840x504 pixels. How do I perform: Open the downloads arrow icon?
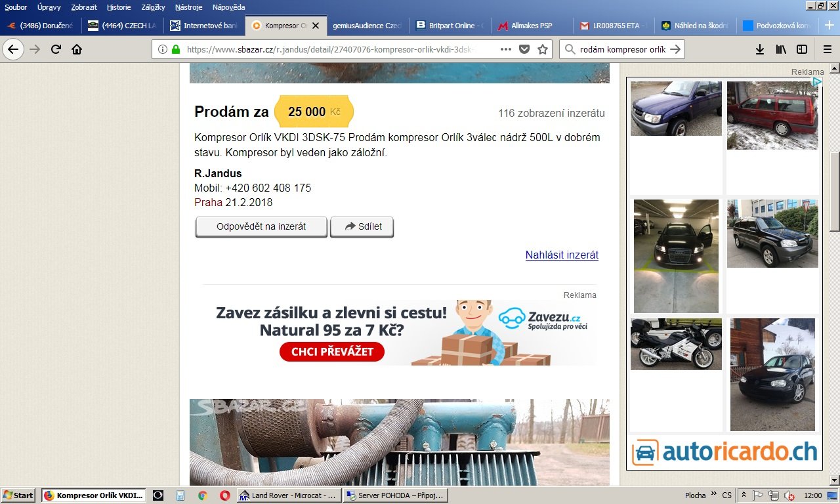[759, 49]
